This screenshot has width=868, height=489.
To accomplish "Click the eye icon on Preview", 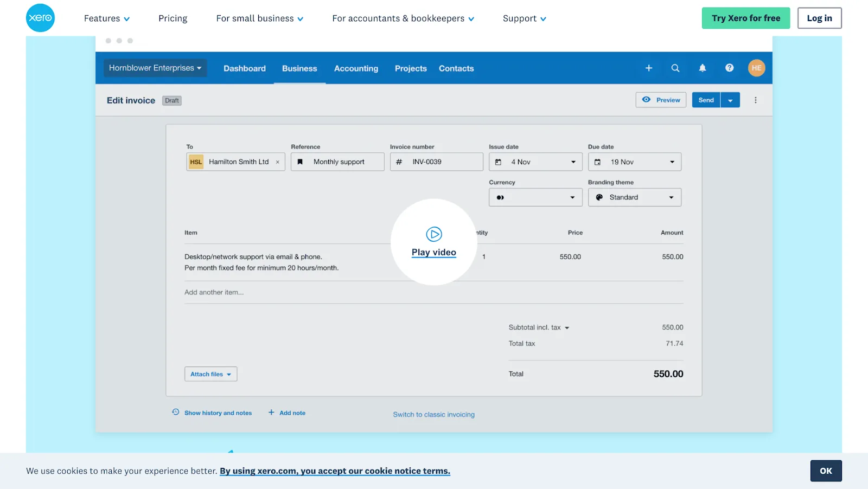I will point(646,100).
